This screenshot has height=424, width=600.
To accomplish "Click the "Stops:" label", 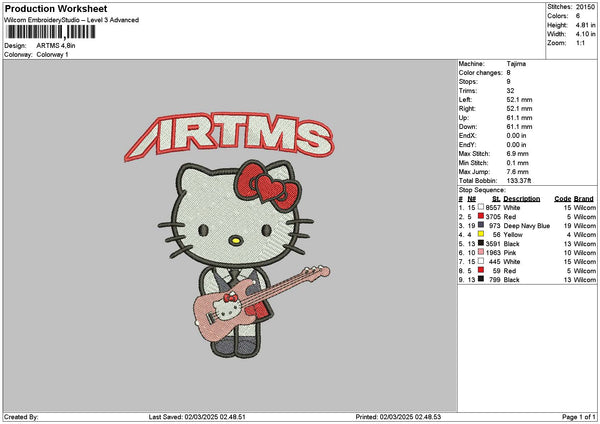I will click(468, 82).
